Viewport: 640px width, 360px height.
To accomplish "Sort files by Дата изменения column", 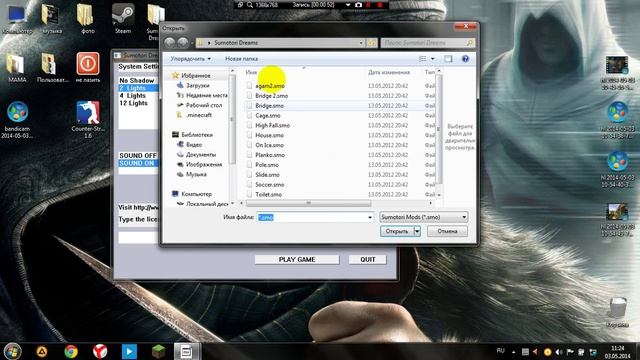I will [389, 72].
